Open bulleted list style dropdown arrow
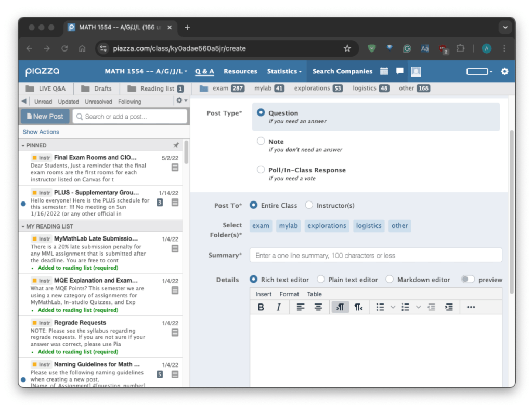This screenshot has width=532, height=405. [393, 307]
